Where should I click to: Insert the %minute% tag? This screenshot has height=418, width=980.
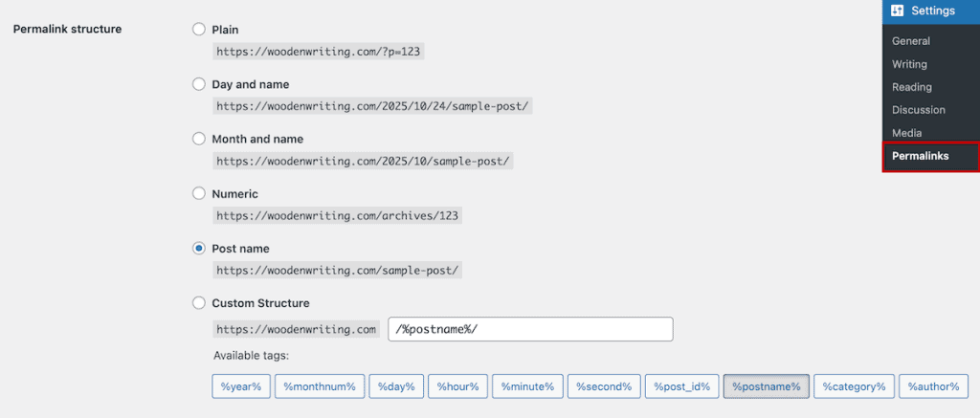pyautogui.click(x=527, y=386)
